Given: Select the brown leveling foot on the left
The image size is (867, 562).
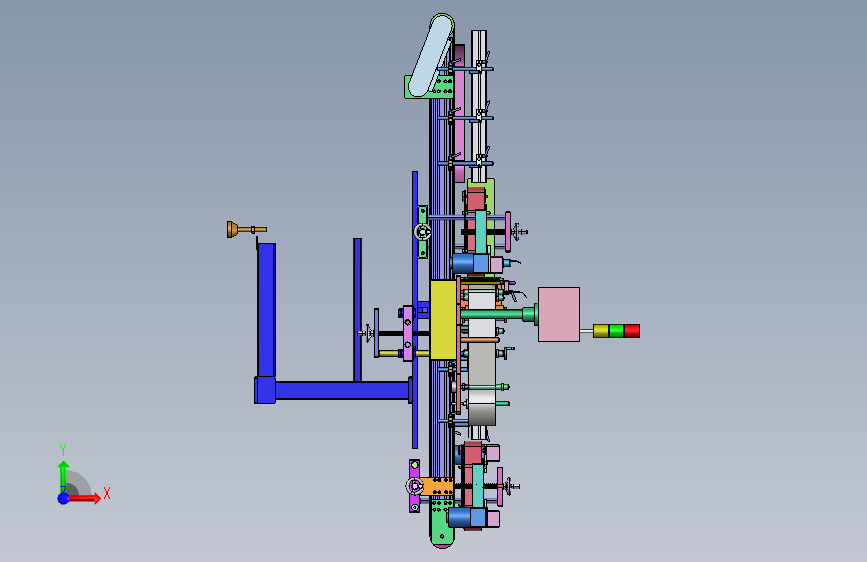Looking at the screenshot, I should [x=246, y=229].
